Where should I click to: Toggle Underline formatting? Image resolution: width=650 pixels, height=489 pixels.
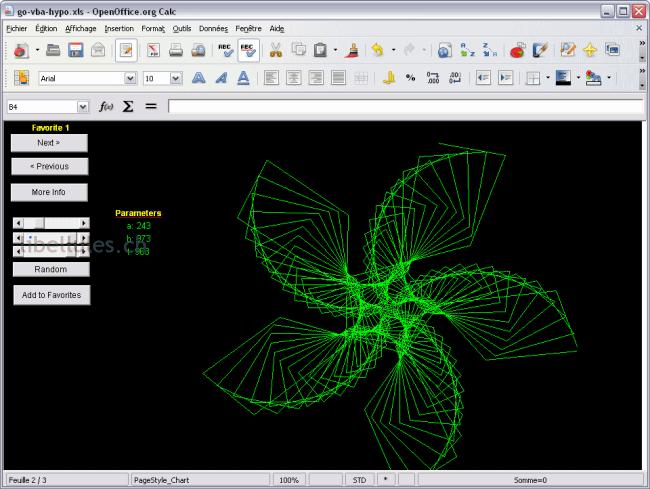tap(243, 78)
